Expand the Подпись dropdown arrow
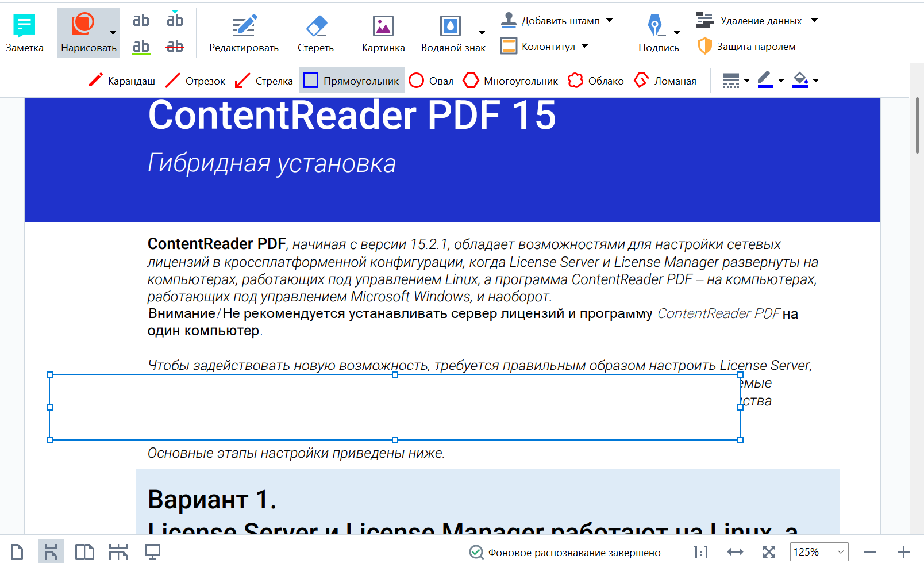 677,33
